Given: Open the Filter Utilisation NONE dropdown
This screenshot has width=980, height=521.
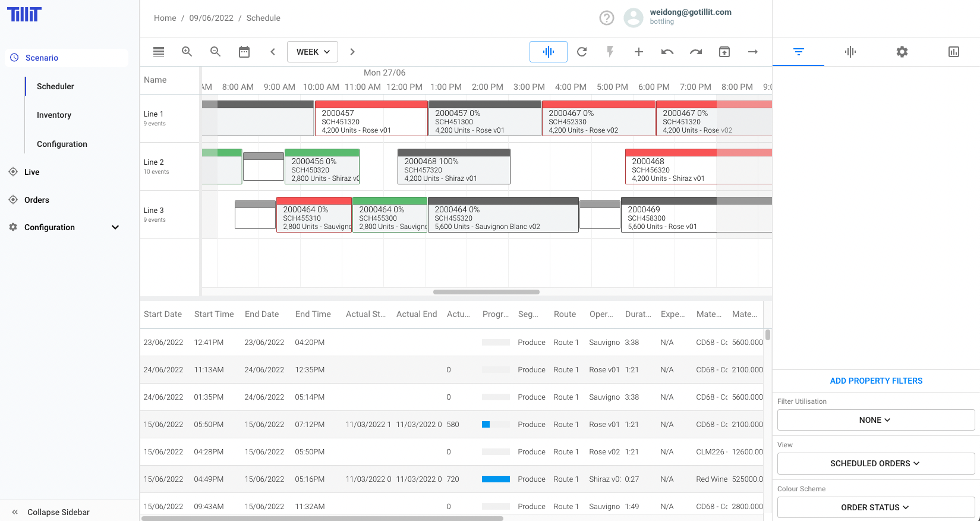Looking at the screenshot, I should (x=875, y=420).
